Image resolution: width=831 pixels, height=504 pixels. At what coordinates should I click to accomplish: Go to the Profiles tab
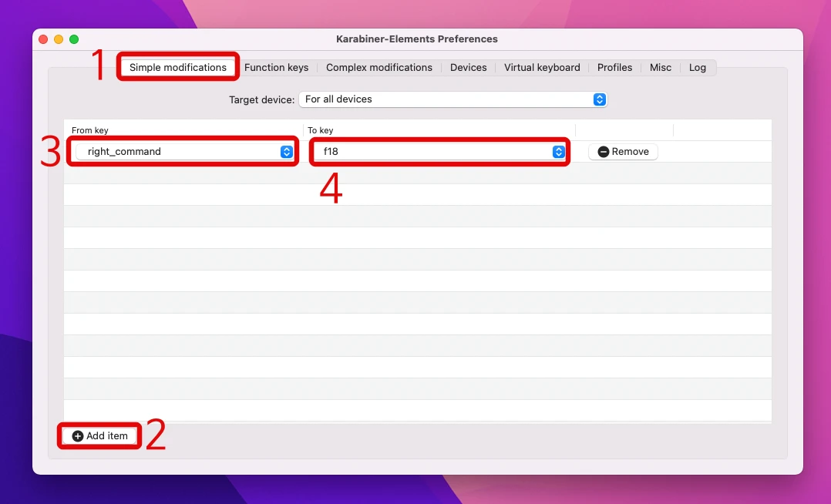(614, 67)
